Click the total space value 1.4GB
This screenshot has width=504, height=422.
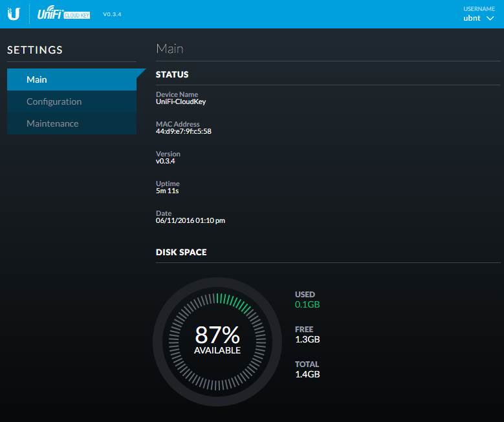307,374
